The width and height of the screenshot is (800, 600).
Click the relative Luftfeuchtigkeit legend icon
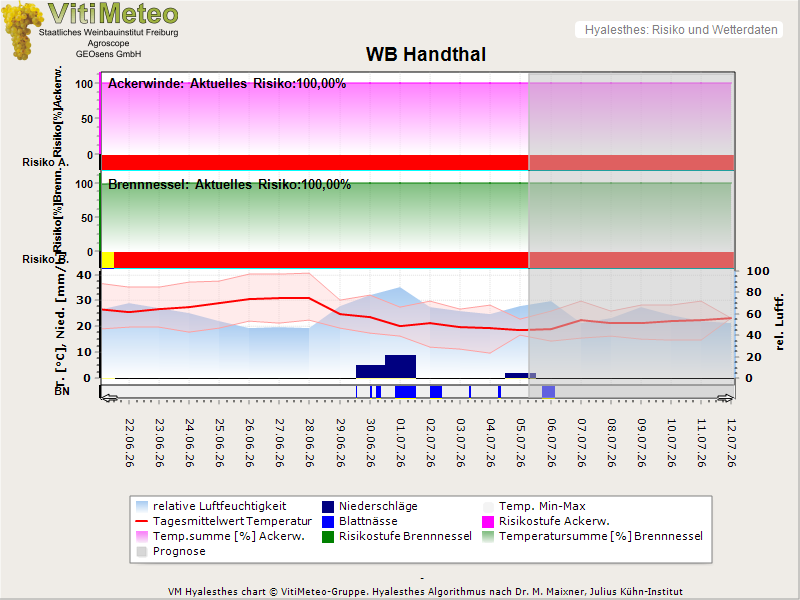(142, 507)
